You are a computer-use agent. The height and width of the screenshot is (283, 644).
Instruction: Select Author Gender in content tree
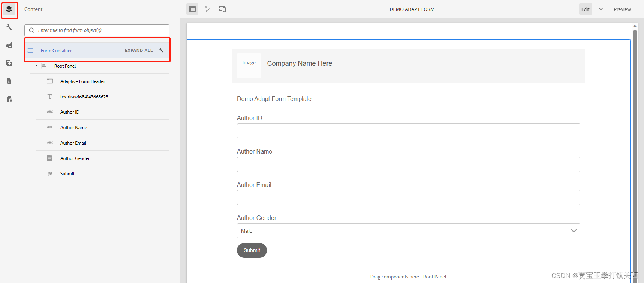coord(75,158)
